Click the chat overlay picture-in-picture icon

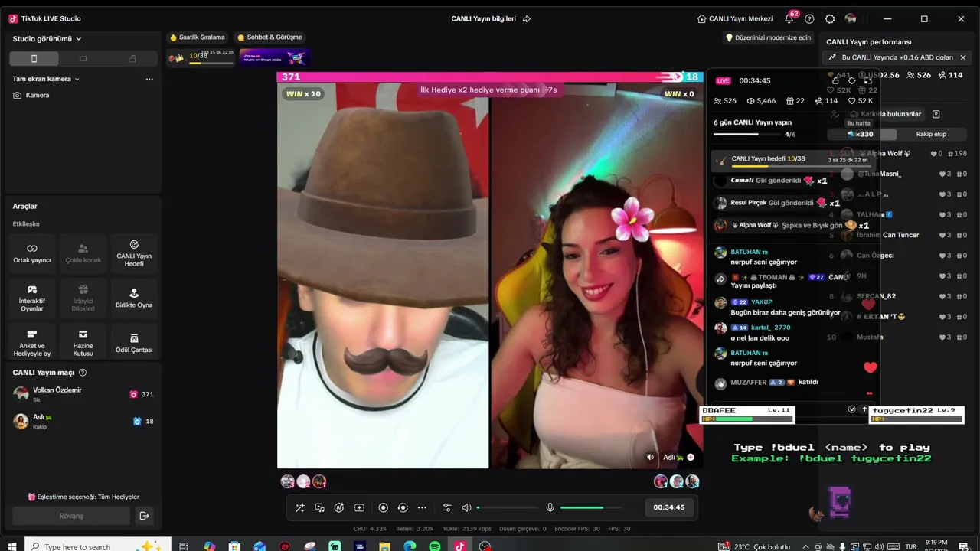[867, 80]
